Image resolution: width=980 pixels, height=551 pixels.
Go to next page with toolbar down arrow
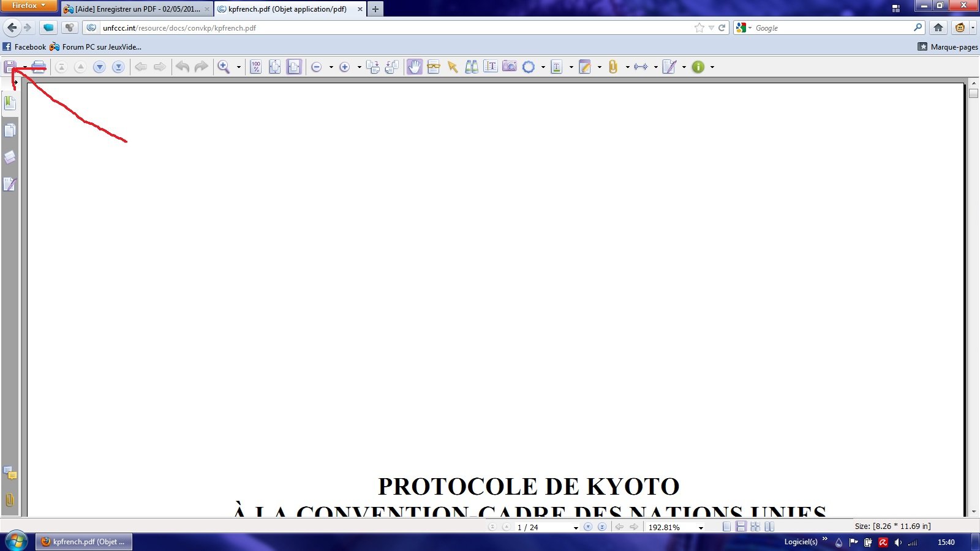pyautogui.click(x=99, y=67)
